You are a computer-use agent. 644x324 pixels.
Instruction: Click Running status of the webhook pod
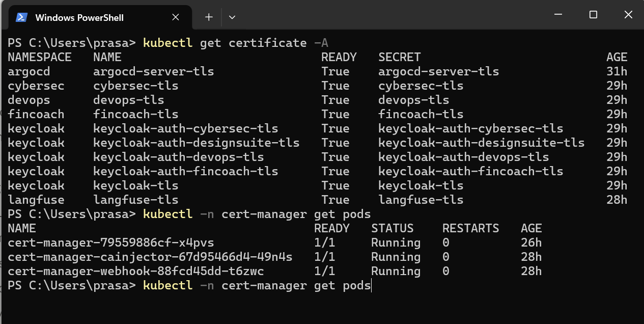pos(396,271)
